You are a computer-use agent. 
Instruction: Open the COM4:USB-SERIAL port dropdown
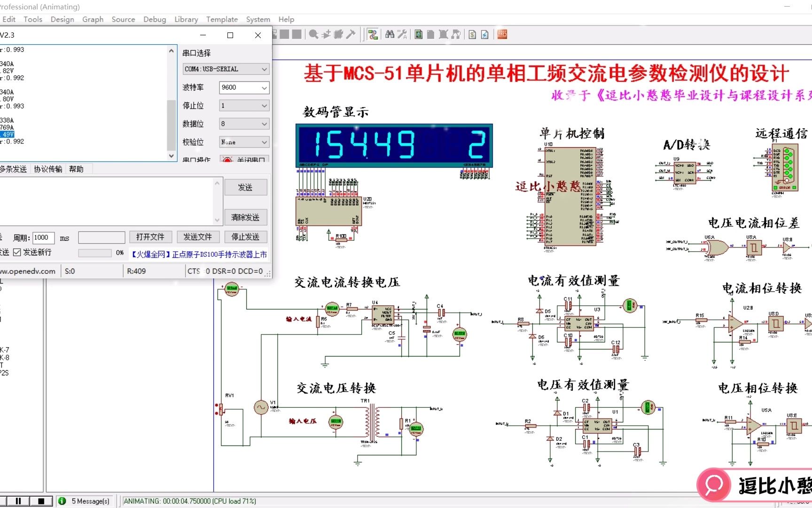[x=225, y=69]
